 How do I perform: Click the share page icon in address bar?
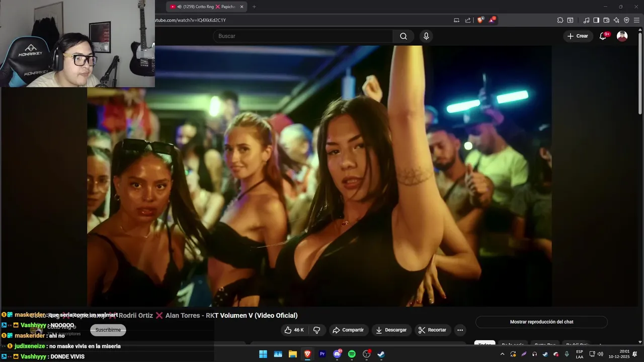468,20
